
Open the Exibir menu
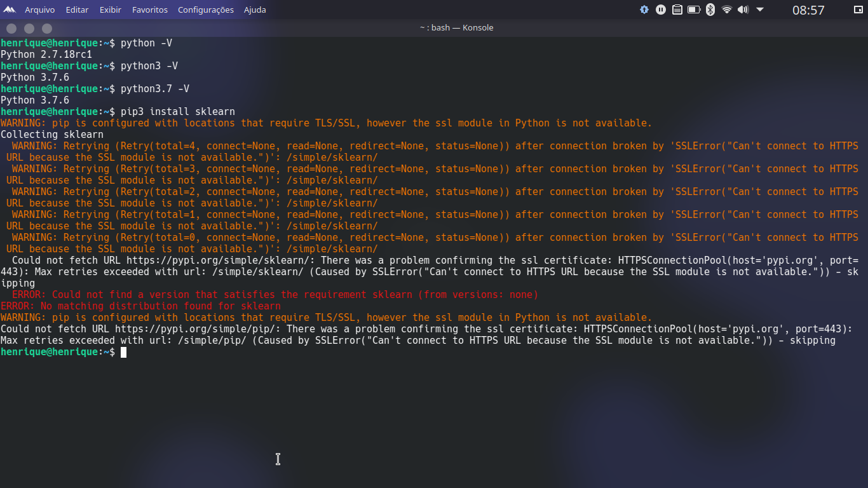click(x=111, y=10)
